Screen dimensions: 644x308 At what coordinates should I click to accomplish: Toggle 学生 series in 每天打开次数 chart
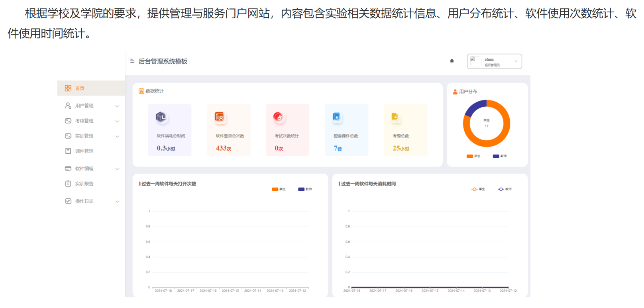(279, 189)
